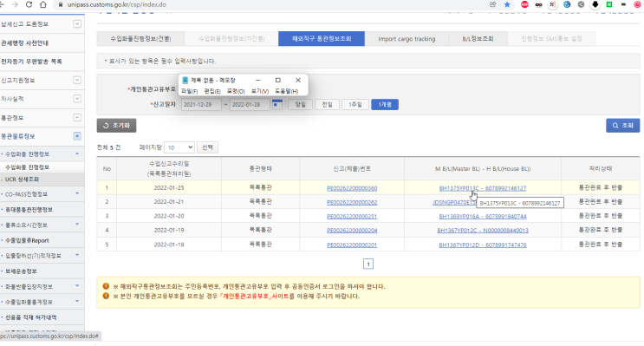Viewport: 644px width, 346px height.
Task: Open declaration number PE00262200000201 link
Action: pyautogui.click(x=352, y=245)
